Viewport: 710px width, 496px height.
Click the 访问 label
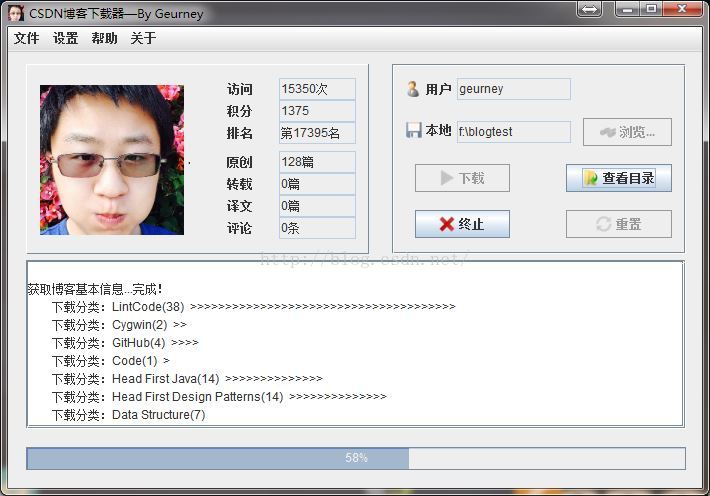point(240,89)
